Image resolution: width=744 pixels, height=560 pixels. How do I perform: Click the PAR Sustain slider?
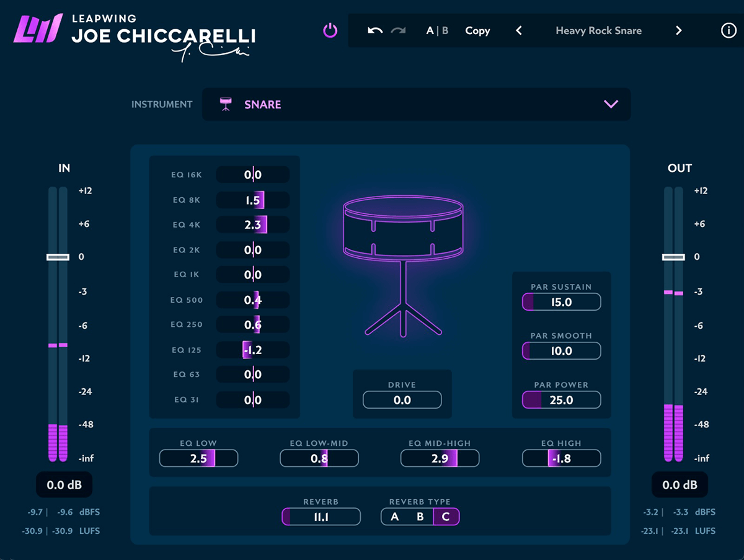(x=561, y=302)
